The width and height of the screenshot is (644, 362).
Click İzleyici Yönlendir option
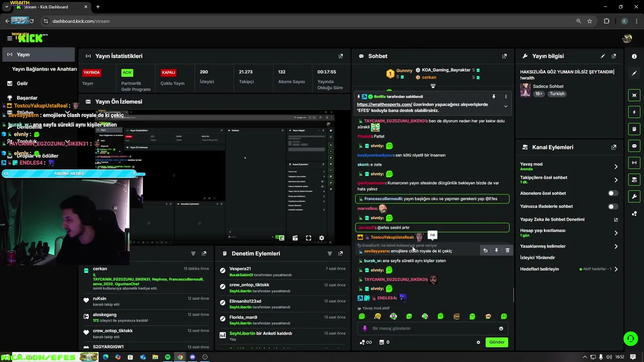click(x=537, y=257)
